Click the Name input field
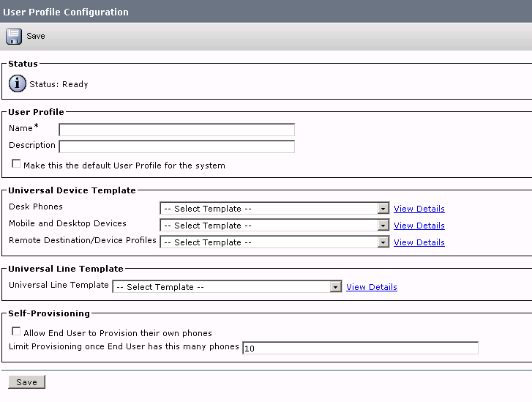The image size is (532, 402). tap(177, 130)
